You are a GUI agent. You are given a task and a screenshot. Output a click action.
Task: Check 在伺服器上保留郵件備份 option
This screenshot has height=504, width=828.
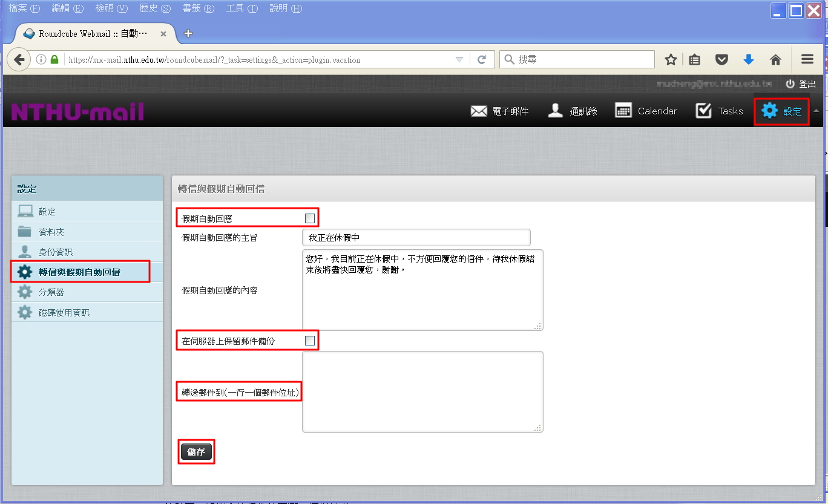[x=310, y=341]
